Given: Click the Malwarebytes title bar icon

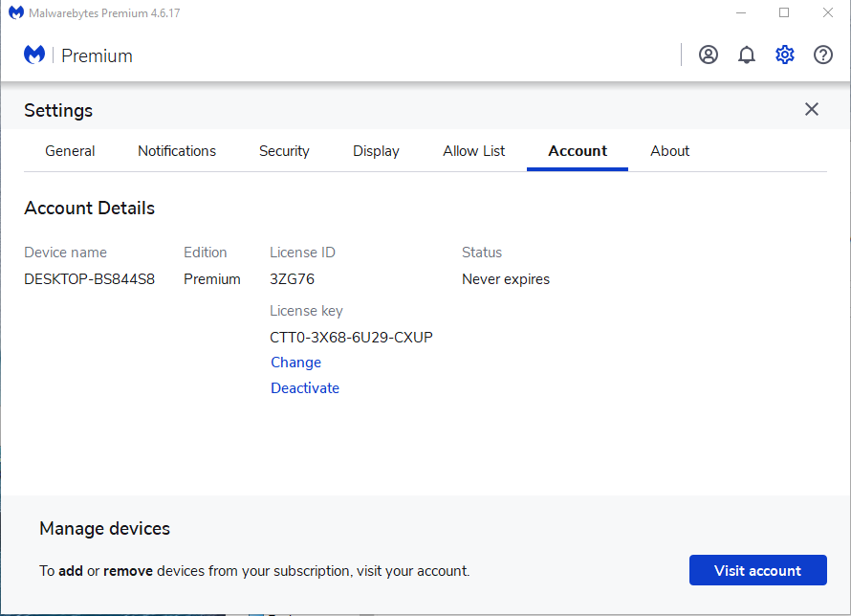Looking at the screenshot, I should coord(15,12).
